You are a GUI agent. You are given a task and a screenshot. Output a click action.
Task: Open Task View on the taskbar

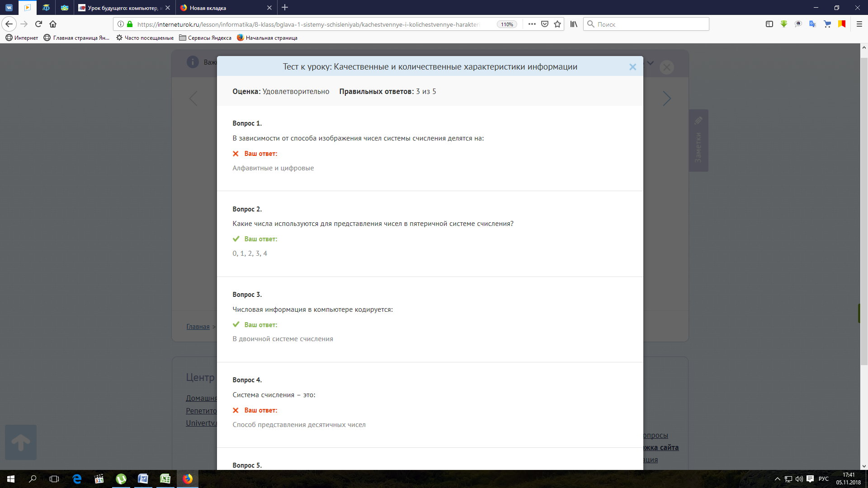54,479
